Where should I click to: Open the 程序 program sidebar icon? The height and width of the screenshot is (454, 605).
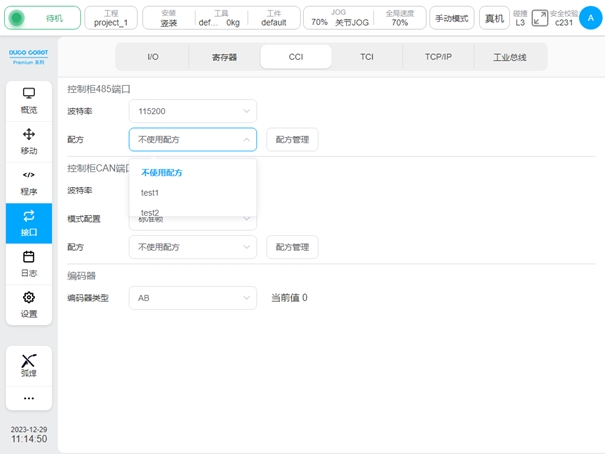[x=29, y=182]
